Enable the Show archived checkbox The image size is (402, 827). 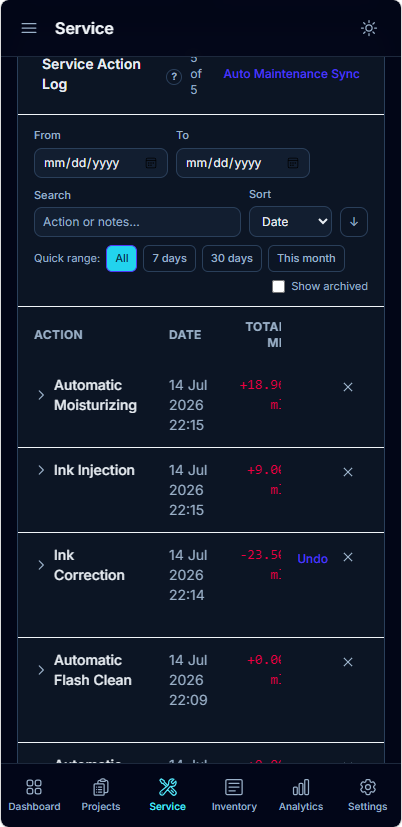(x=279, y=286)
